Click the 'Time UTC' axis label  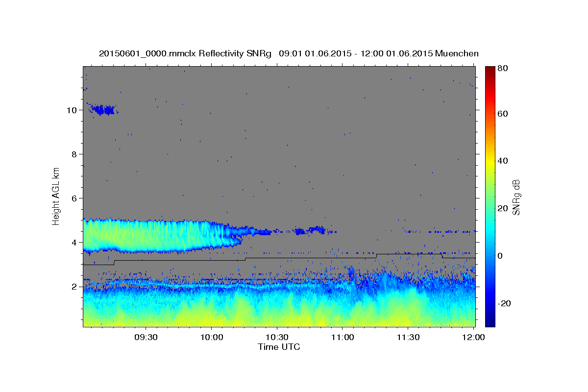coord(279,347)
